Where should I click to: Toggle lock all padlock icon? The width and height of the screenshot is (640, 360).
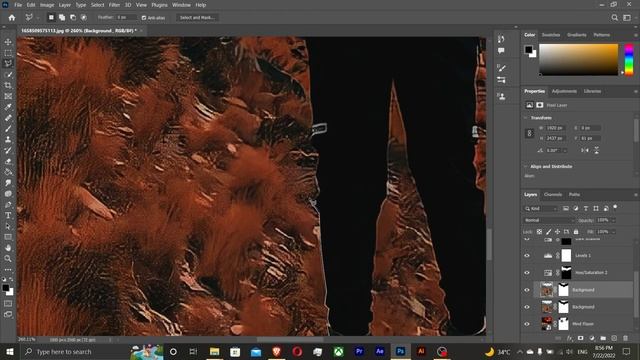click(x=576, y=232)
